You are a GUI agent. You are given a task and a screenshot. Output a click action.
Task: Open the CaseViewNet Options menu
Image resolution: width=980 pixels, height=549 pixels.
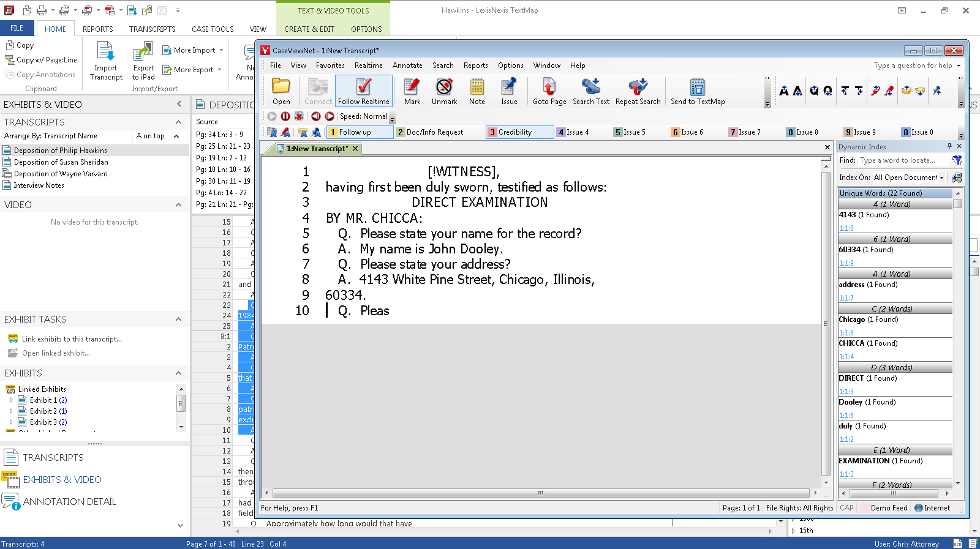510,65
